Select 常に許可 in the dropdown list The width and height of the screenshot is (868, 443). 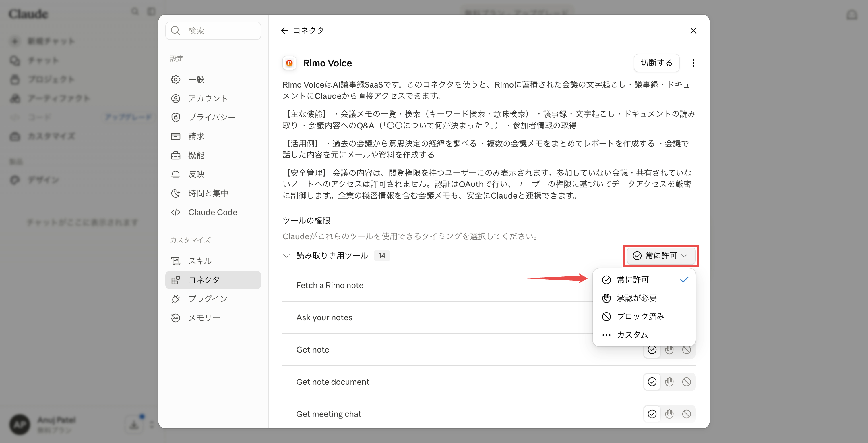pos(644,280)
